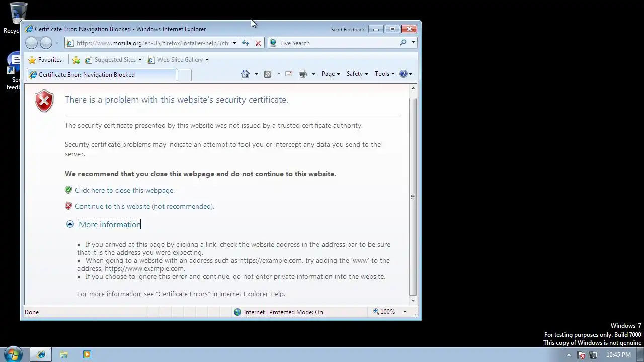644x362 pixels.
Task: Open the Windows Start orb
Action: tap(13, 354)
